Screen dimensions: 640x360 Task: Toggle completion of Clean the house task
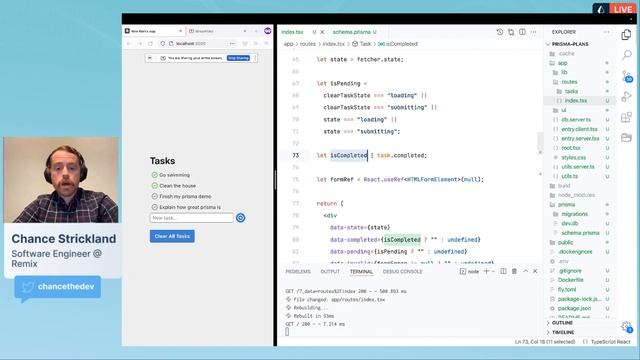(154, 185)
